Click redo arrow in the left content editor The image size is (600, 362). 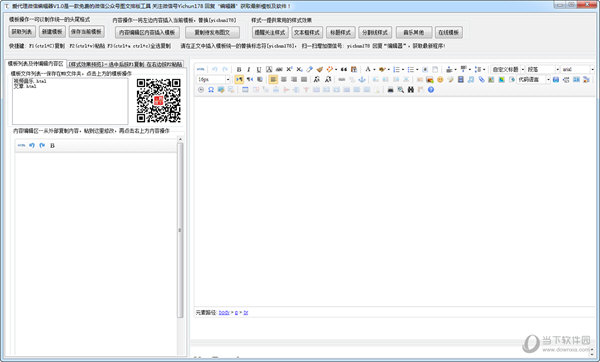tap(42, 145)
